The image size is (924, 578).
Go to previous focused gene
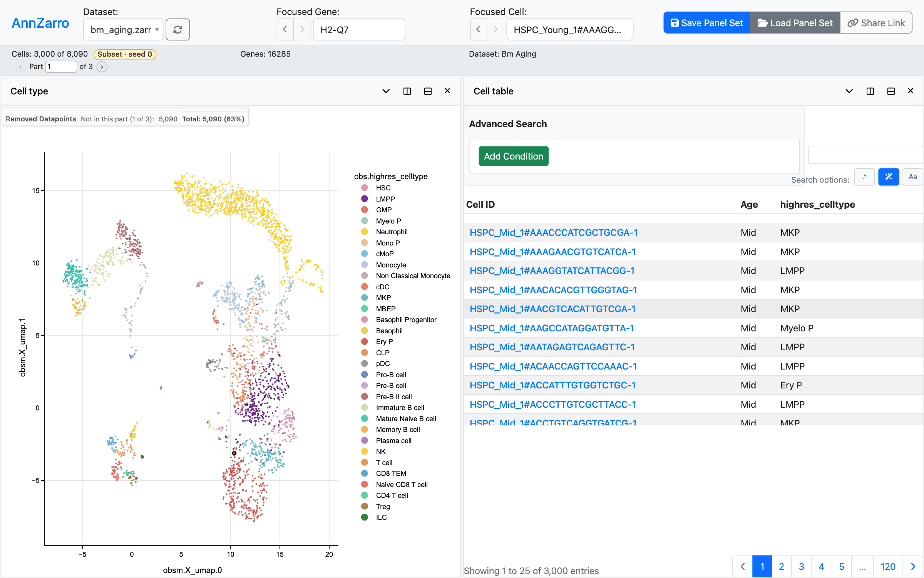pos(285,30)
